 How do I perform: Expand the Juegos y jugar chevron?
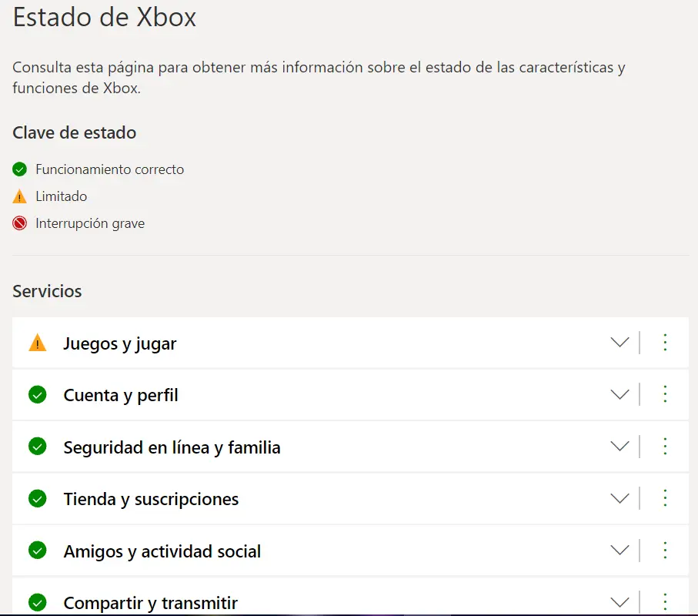tap(620, 342)
